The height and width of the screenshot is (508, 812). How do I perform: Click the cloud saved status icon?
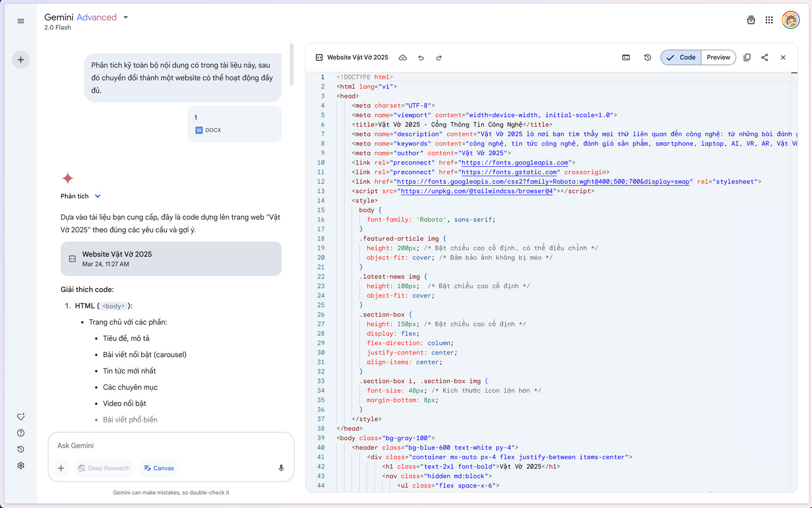402,57
